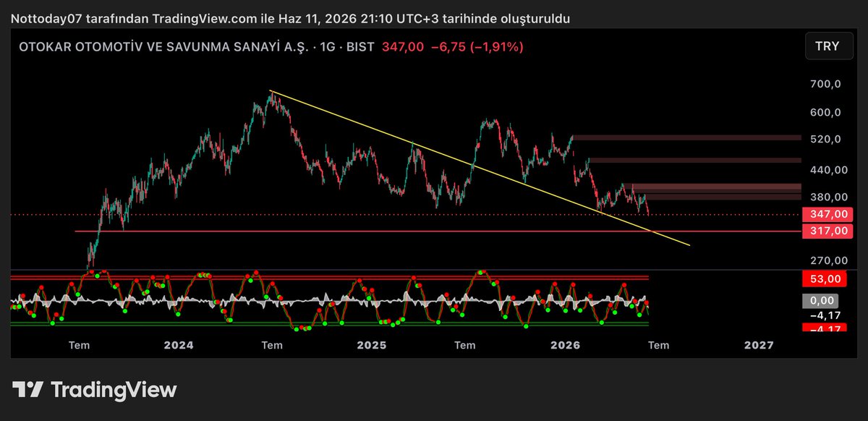
Task: Click the top resistance zone near 520
Action: pos(686,137)
